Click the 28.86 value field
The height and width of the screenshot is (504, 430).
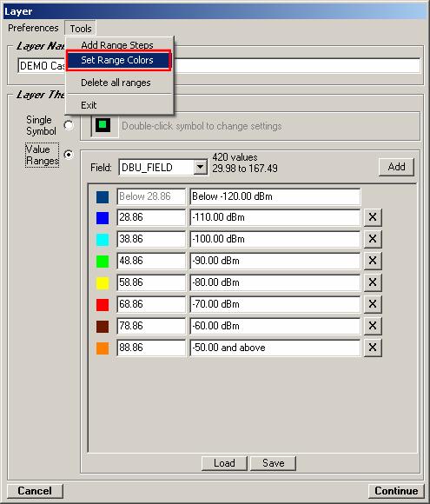(151, 217)
